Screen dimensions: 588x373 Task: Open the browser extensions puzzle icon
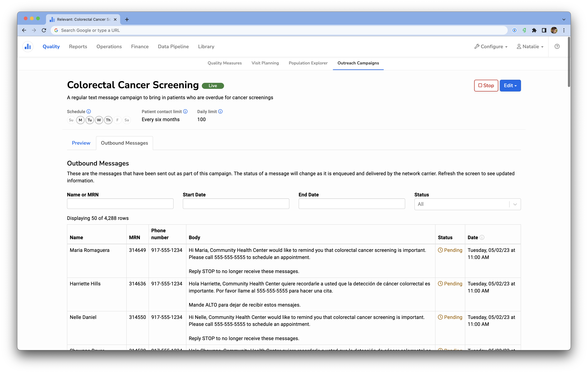point(534,30)
